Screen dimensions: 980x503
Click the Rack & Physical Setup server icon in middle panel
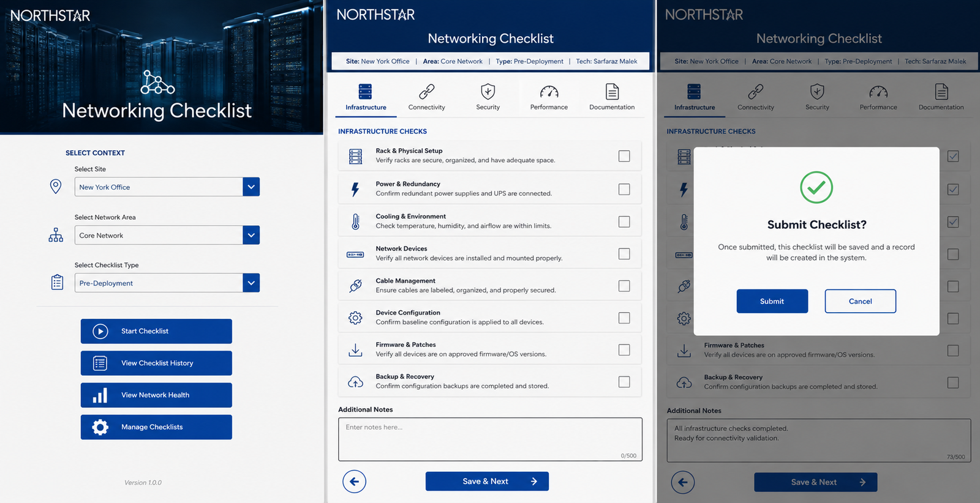[355, 157]
